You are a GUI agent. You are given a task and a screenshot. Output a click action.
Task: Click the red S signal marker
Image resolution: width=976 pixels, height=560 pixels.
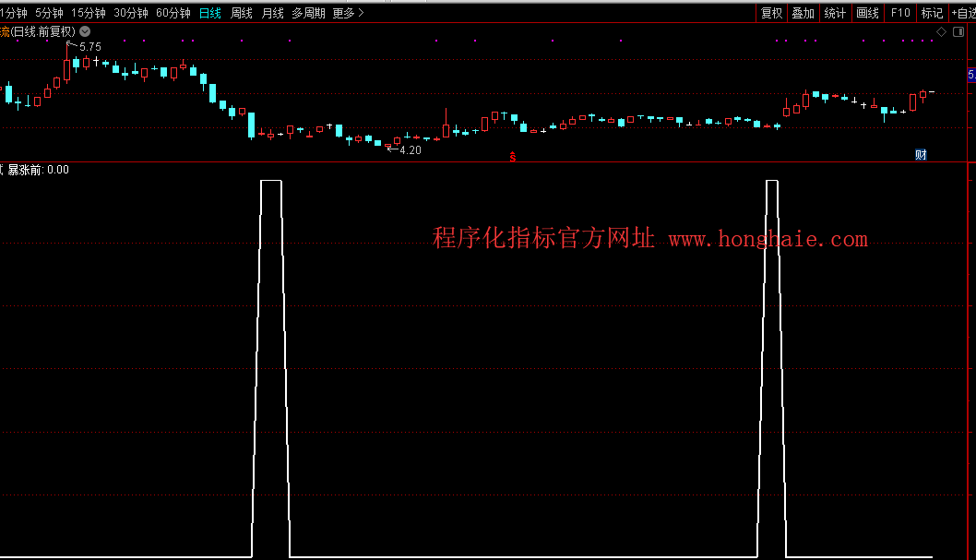click(513, 157)
